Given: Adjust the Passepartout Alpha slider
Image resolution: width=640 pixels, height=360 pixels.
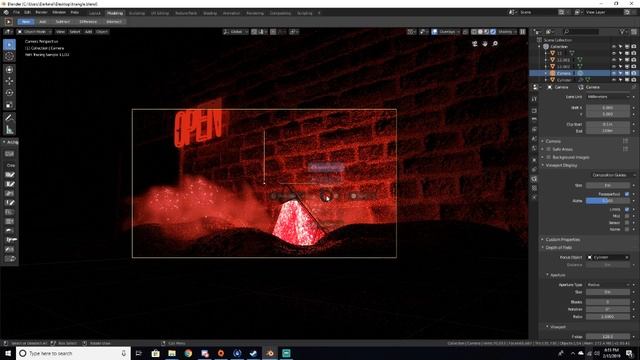Looking at the screenshot, I should coord(608,201).
